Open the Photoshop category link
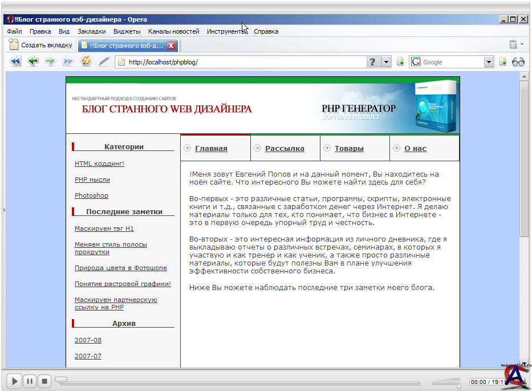Image resolution: width=532 pixels, height=392 pixels. pyautogui.click(x=91, y=195)
